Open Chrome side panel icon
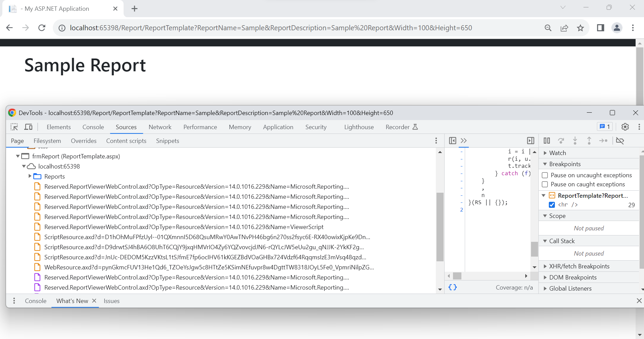The width and height of the screenshot is (644, 339). (601, 28)
